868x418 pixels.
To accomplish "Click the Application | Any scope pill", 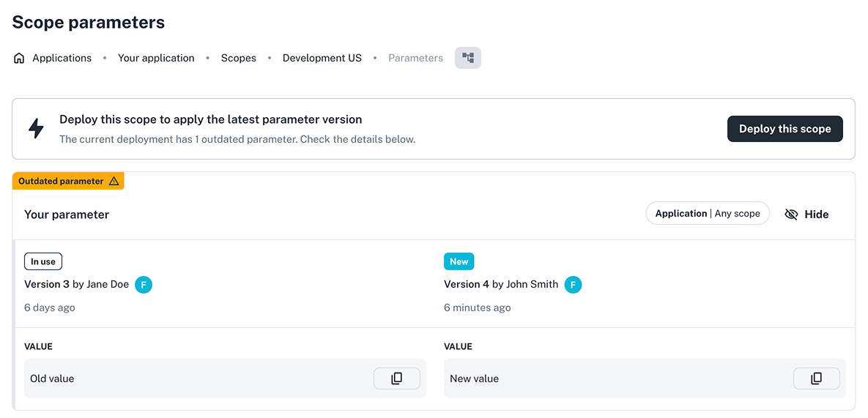I will (x=707, y=214).
